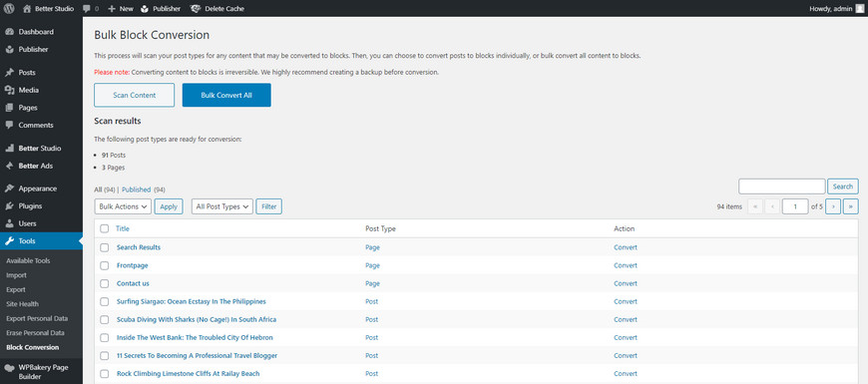Open Media library icon in sidebar
This screenshot has height=384, width=868.
(x=9, y=90)
